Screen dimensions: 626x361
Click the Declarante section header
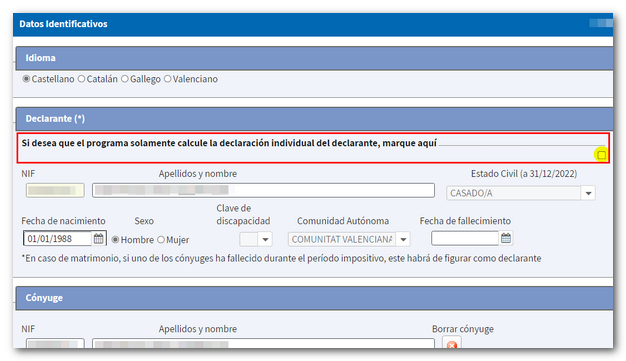click(x=314, y=119)
